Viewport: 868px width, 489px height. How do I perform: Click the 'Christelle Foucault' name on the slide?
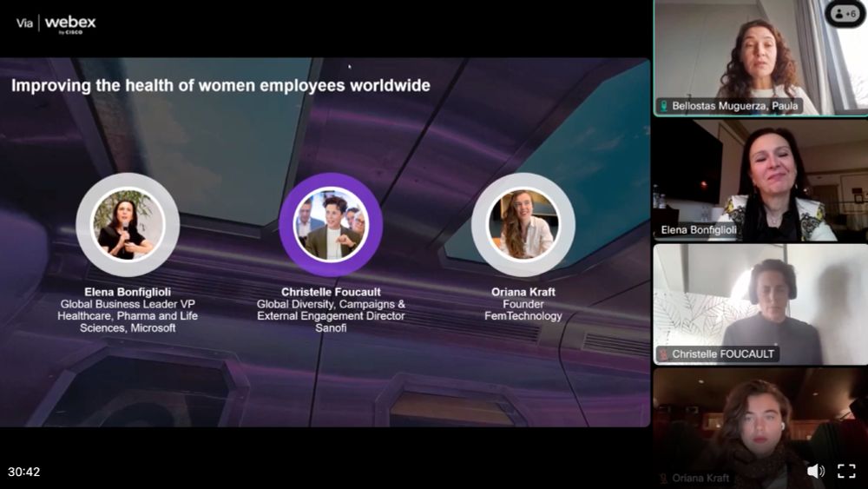point(331,292)
